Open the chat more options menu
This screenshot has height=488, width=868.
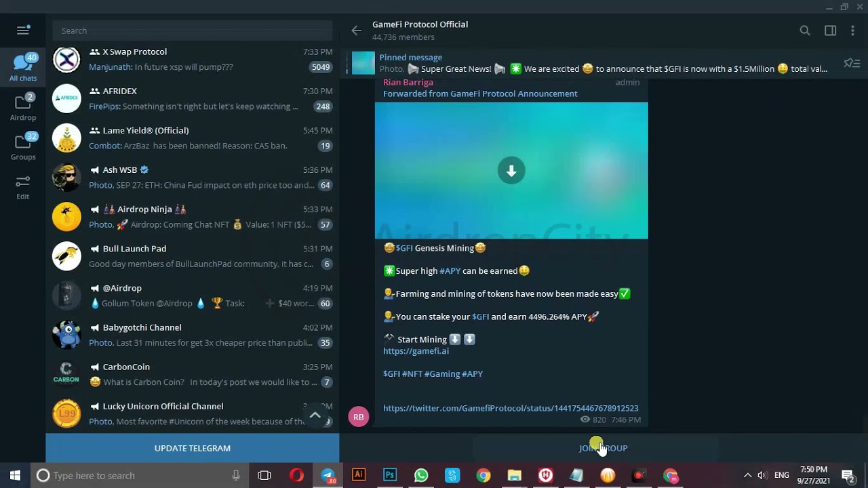click(x=854, y=30)
